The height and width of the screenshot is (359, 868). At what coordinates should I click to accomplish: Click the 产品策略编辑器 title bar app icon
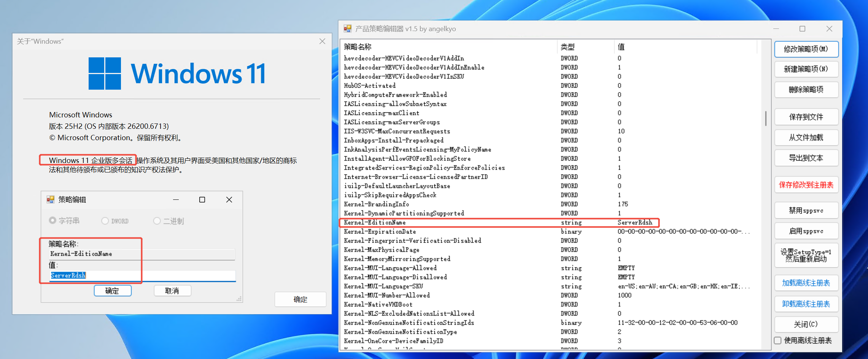click(347, 28)
